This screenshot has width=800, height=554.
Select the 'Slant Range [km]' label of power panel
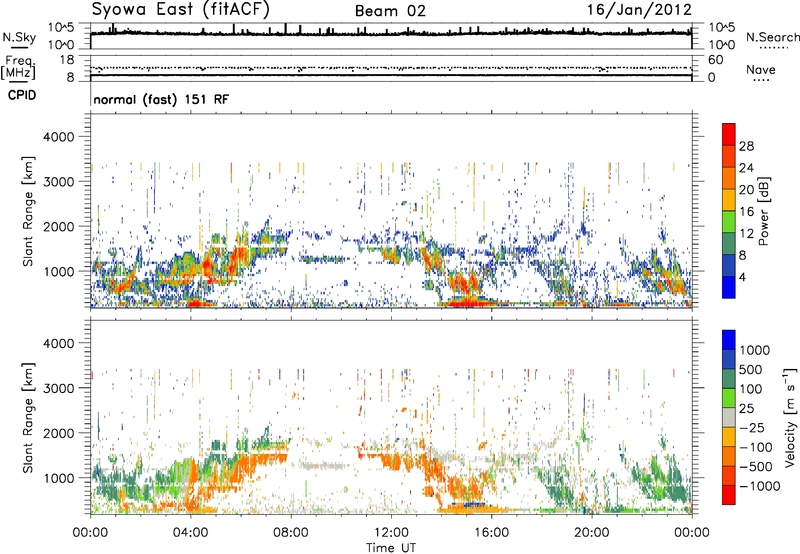point(28,211)
